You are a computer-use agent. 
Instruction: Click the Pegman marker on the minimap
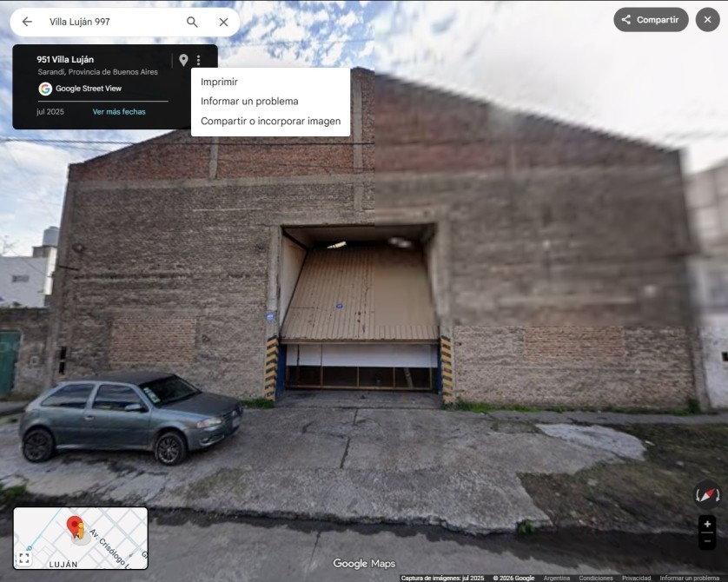[76, 527]
